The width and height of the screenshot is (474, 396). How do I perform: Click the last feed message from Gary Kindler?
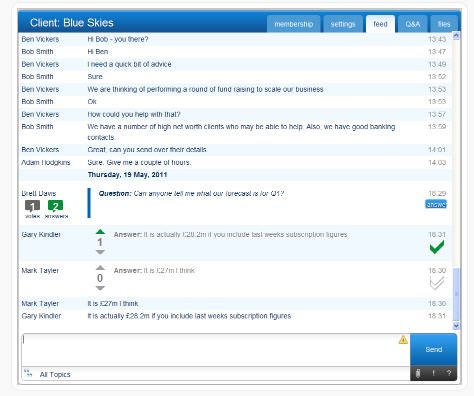pyautogui.click(x=189, y=316)
